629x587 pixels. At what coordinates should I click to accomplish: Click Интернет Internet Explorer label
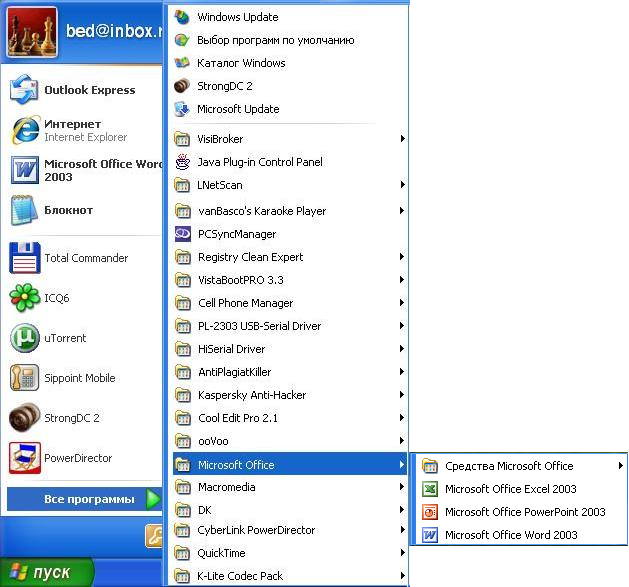pos(85,130)
